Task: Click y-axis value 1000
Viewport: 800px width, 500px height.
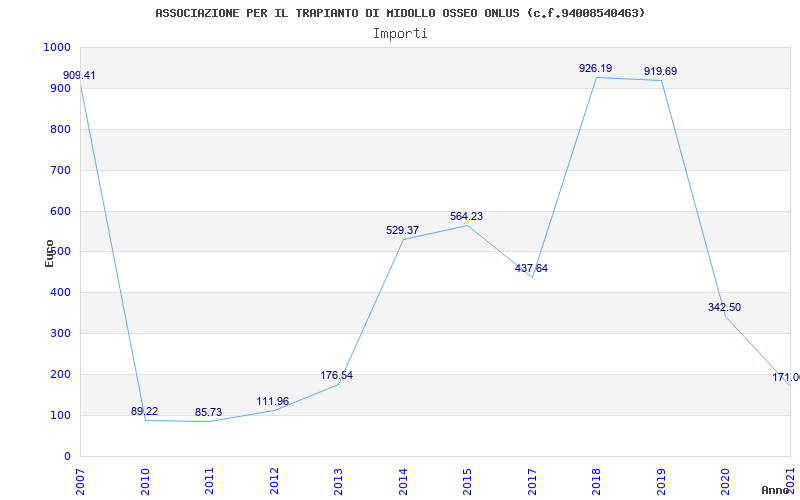Action: click(57, 47)
